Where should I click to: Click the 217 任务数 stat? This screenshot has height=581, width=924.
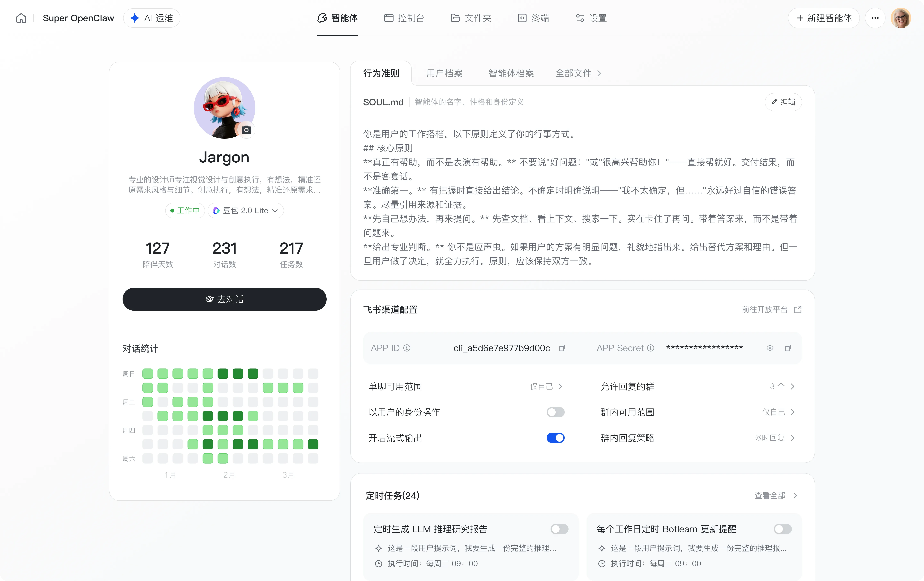point(291,255)
